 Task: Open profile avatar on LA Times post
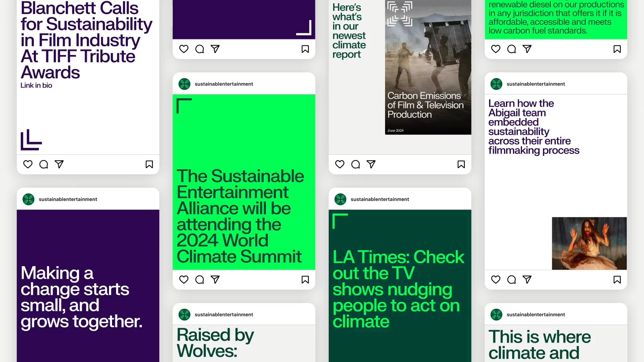(x=340, y=199)
